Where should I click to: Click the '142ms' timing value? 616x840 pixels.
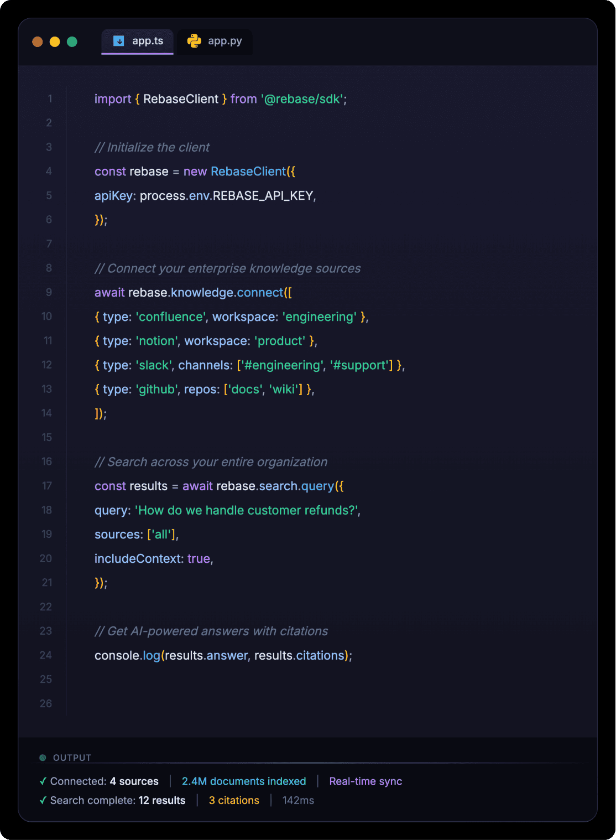pos(298,801)
